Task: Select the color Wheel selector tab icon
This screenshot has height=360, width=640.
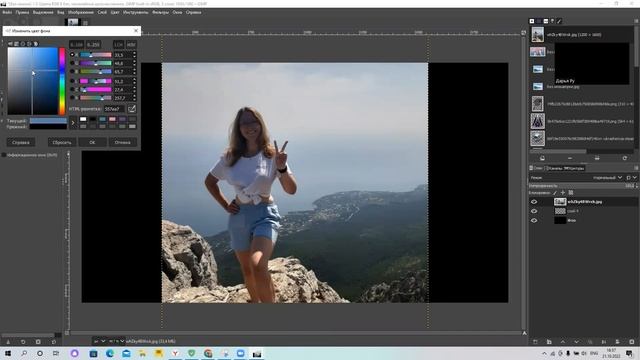Action: (29, 44)
